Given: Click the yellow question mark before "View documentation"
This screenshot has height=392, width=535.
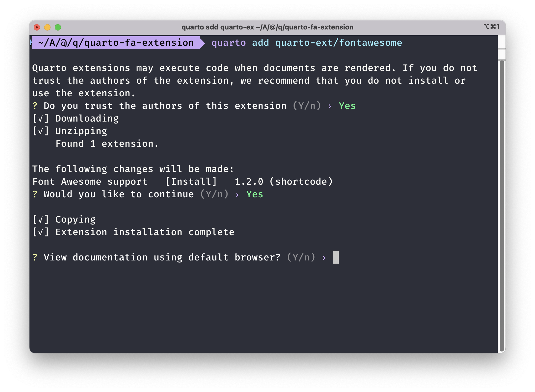Looking at the screenshot, I should 35,257.
